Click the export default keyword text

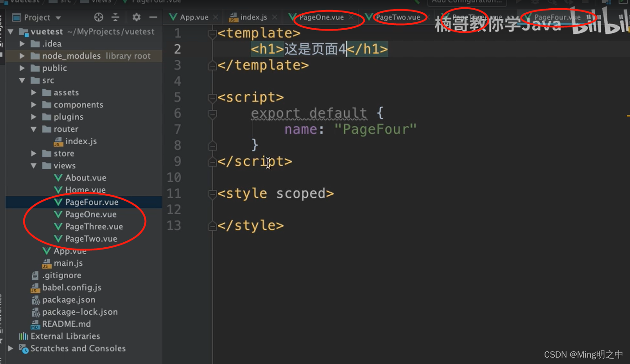tap(309, 113)
